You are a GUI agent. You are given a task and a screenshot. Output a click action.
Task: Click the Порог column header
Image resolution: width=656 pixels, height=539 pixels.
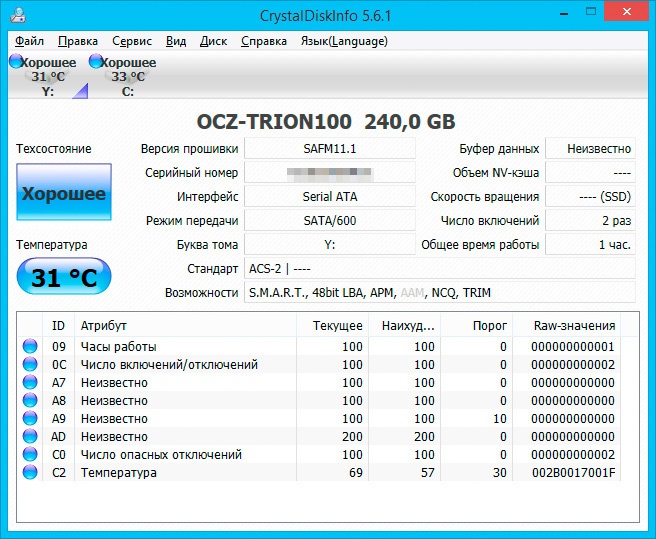pyautogui.click(x=477, y=325)
